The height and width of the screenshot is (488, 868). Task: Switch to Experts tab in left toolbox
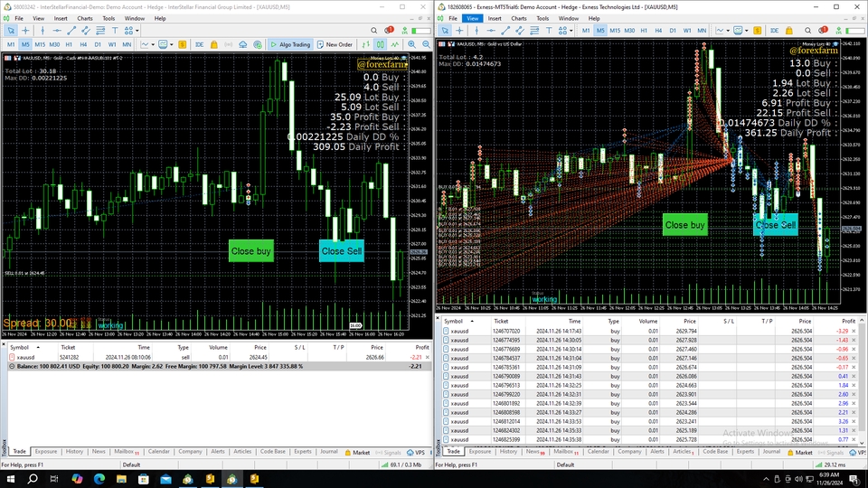pyautogui.click(x=303, y=452)
